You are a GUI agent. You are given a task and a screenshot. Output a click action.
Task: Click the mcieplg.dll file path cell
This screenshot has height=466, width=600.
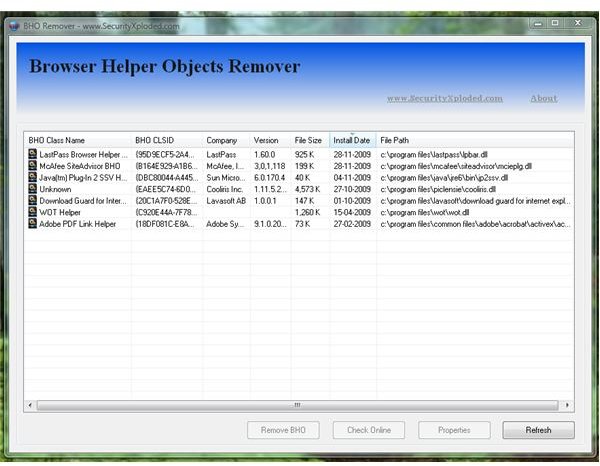coord(456,166)
